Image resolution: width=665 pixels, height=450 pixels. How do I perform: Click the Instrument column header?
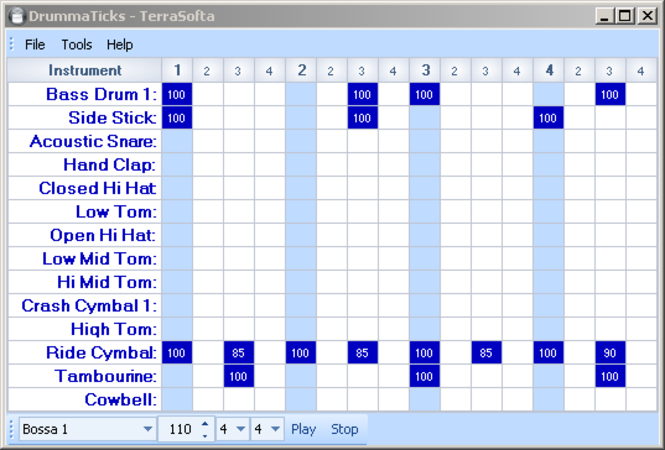[x=85, y=70]
